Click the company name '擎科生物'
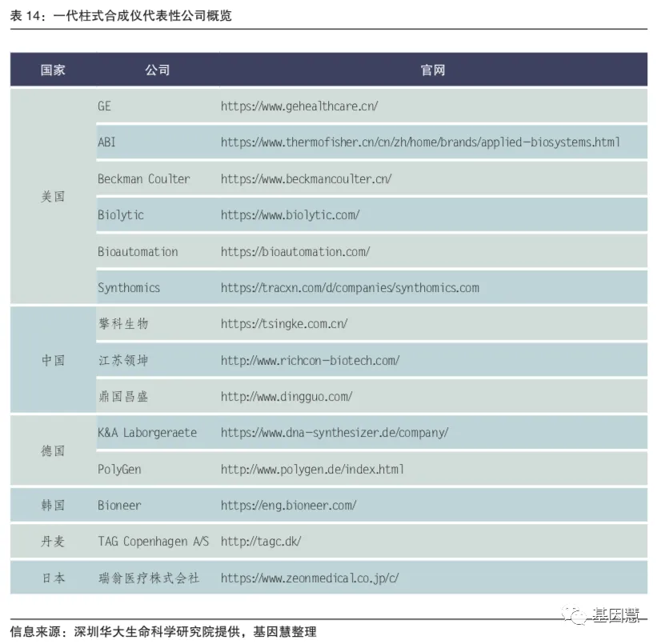This screenshot has width=661, height=644. coord(123,324)
